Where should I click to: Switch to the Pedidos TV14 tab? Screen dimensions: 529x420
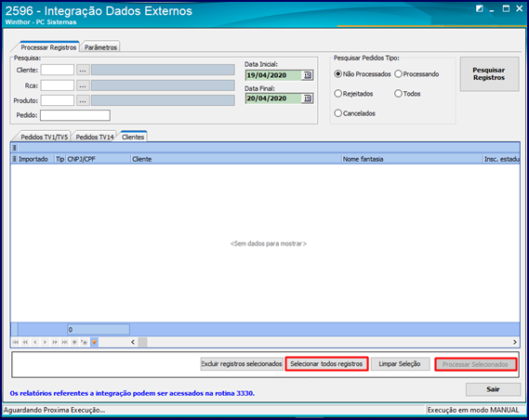(x=95, y=137)
